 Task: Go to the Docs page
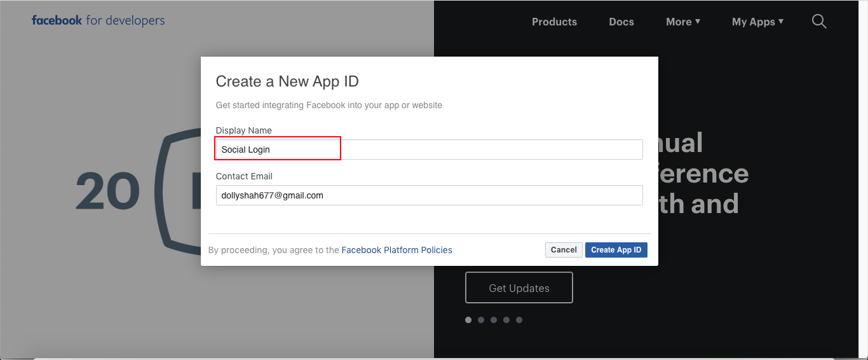click(x=621, y=22)
